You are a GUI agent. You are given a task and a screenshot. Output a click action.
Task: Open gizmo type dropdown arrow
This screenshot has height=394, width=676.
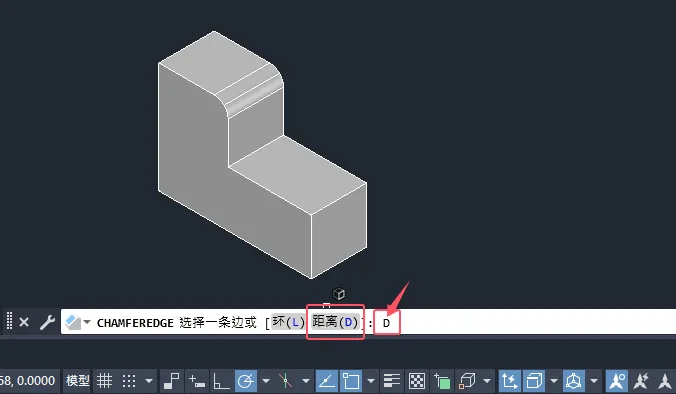pos(594,381)
